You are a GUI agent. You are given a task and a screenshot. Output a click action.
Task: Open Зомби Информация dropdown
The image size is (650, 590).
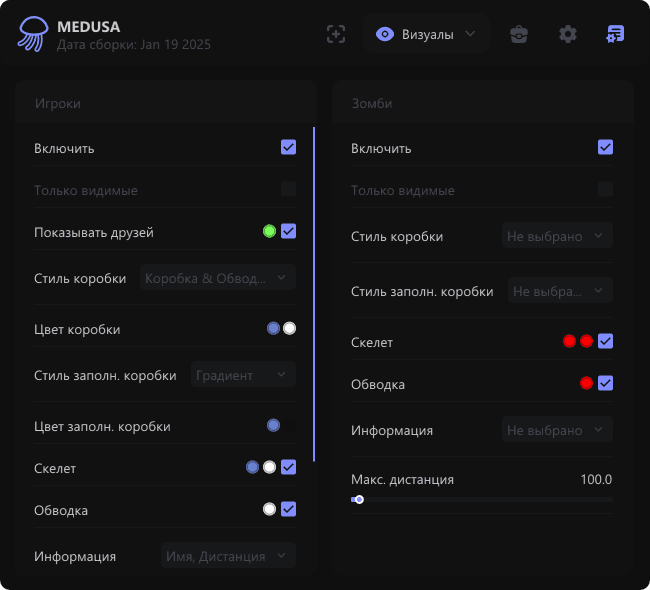click(557, 430)
